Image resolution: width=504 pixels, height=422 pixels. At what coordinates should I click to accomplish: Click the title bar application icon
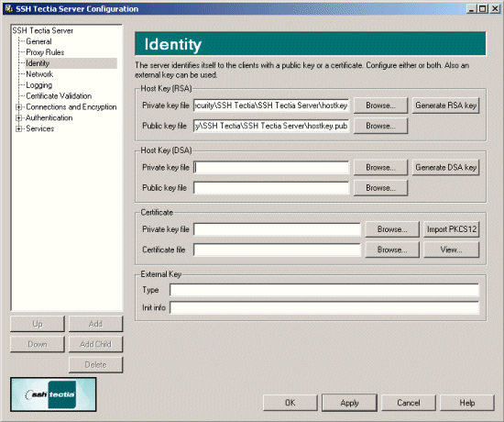8,8
